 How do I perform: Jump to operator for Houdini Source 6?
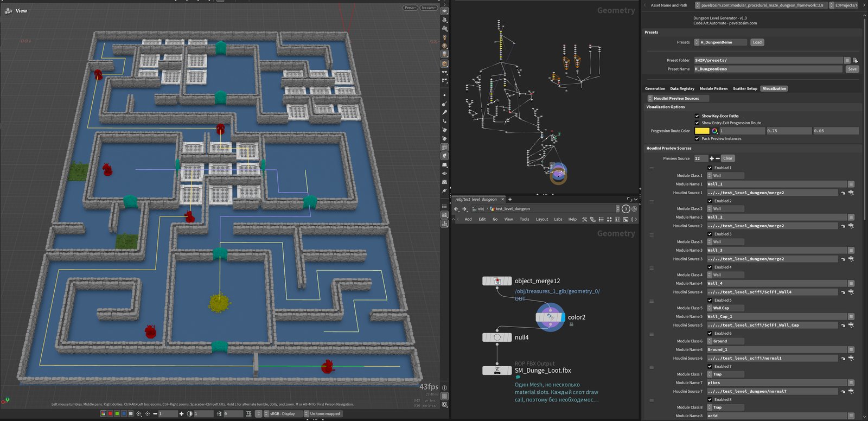pyautogui.click(x=843, y=358)
